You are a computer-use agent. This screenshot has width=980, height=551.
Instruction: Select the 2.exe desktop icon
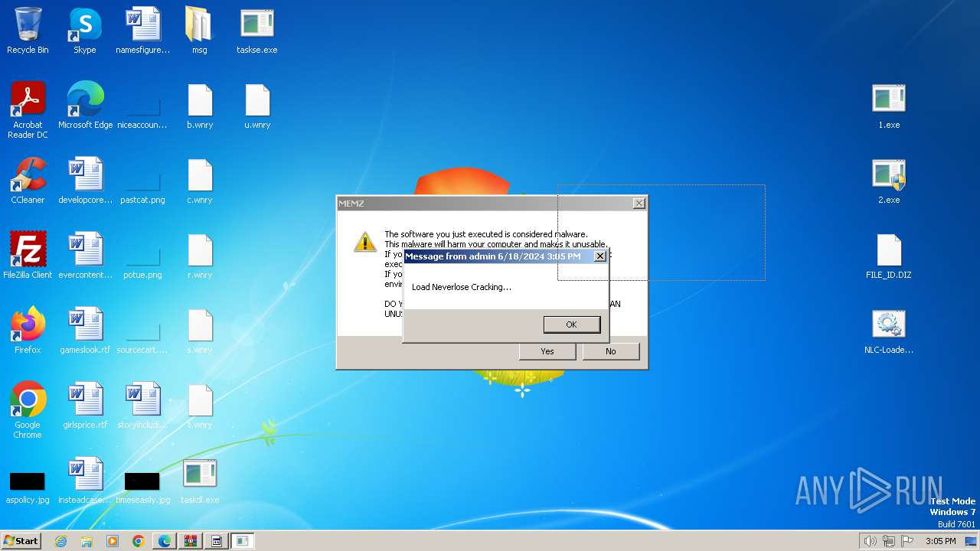coord(889,181)
